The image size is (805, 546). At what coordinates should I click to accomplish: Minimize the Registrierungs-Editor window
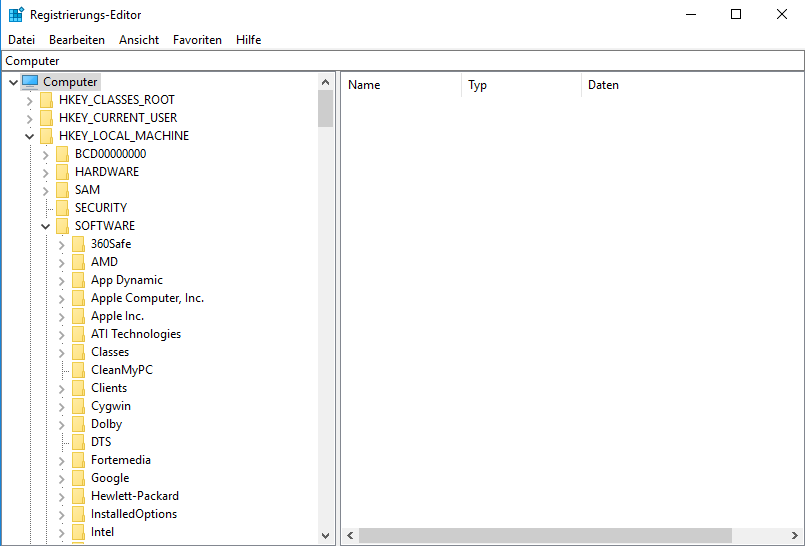pos(691,14)
